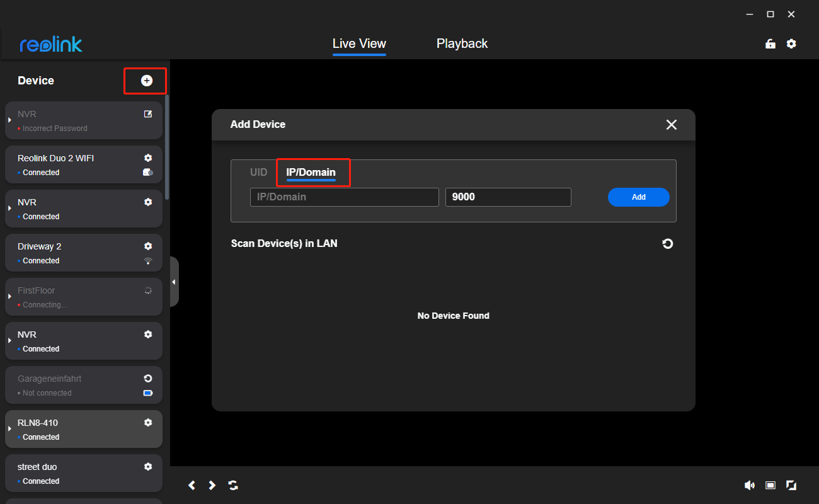The height and width of the screenshot is (504, 819).
Task: Go to previous page of live views
Action: tap(192, 485)
